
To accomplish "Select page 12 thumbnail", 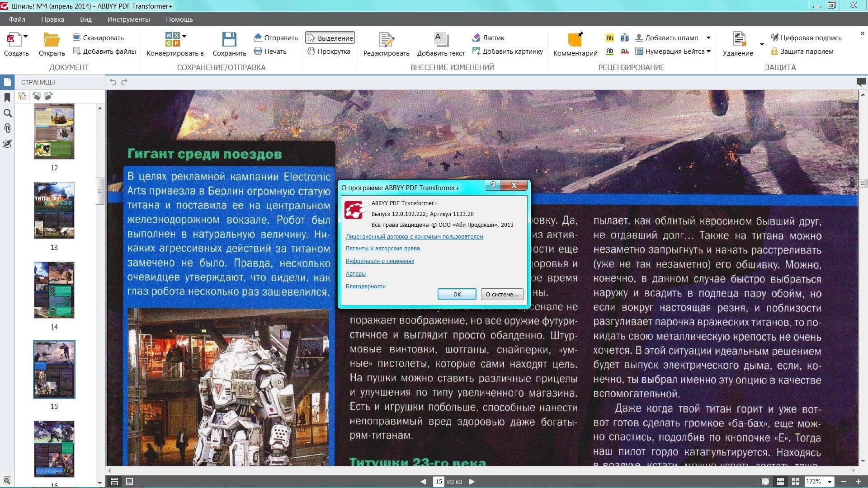I will tap(54, 131).
